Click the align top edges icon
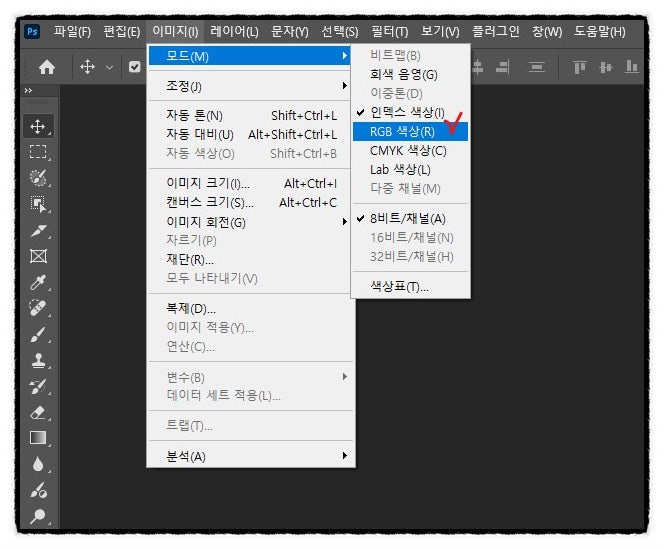The height and width of the screenshot is (549, 664). (x=579, y=67)
